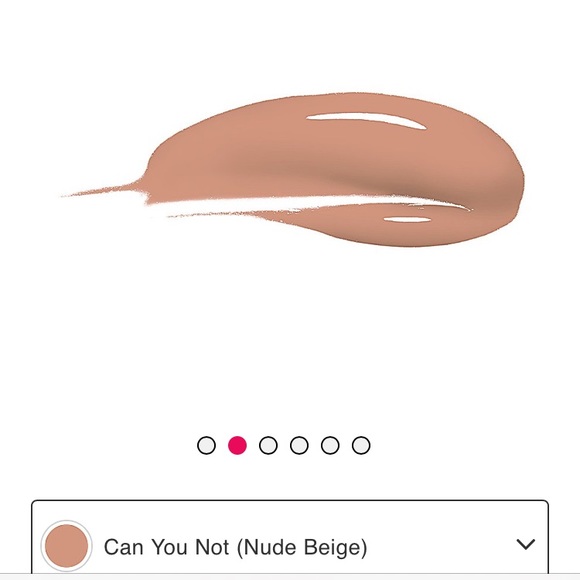Screen dimensions: 580x580
Task: Show the fourth carousel image
Action: click(x=299, y=445)
